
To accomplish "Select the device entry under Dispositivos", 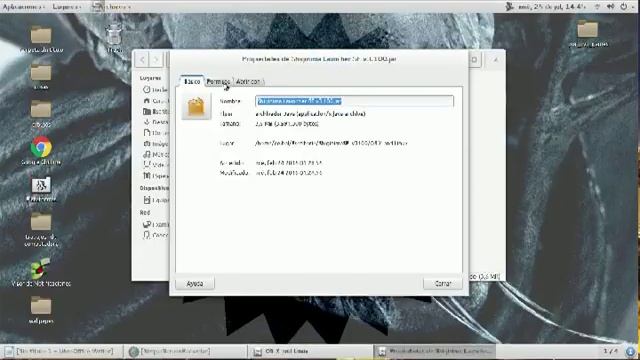I will 155,200.
